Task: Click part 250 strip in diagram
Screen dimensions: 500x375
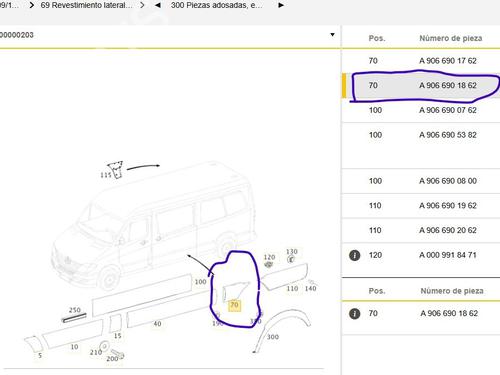Action: (74, 318)
